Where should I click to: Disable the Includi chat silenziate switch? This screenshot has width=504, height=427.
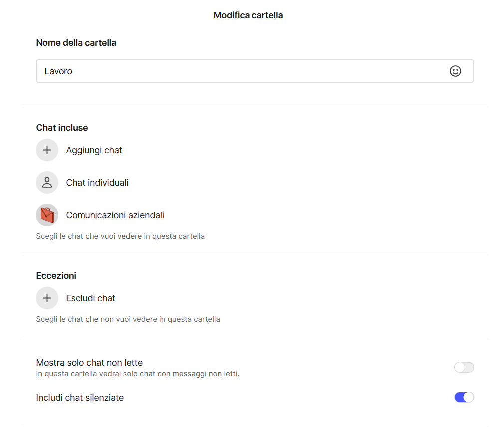pos(464,398)
